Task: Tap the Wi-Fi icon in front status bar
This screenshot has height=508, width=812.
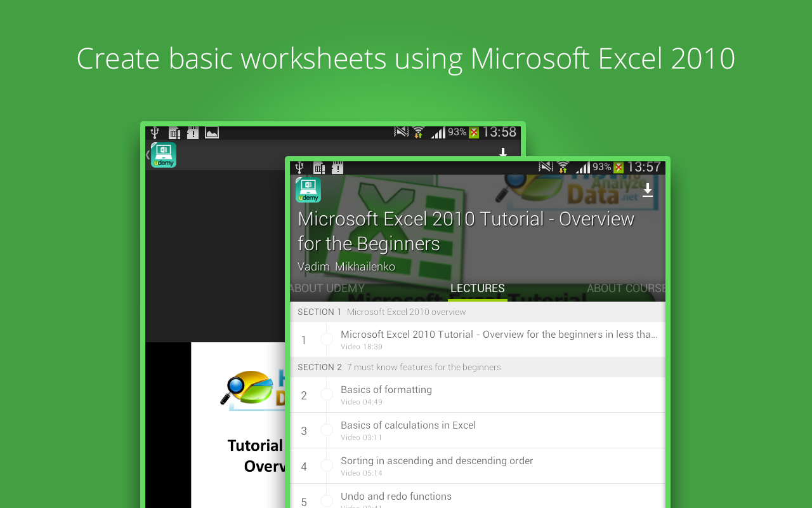Action: point(563,167)
